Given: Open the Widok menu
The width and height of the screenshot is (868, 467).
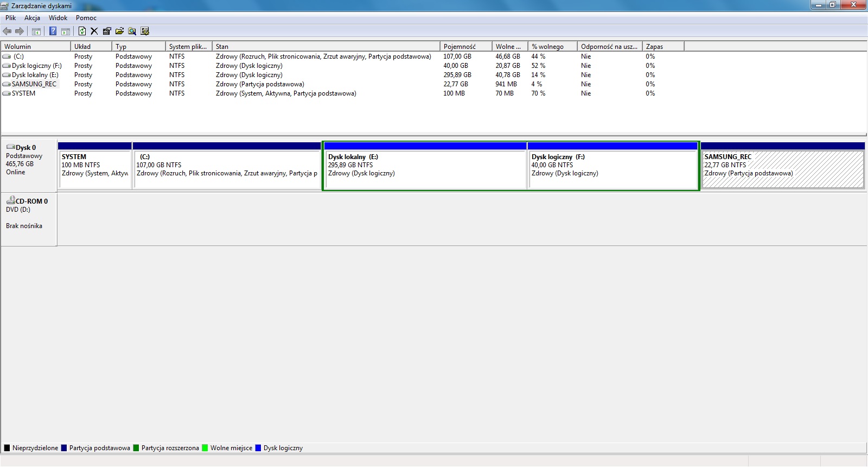Looking at the screenshot, I should 58,18.
